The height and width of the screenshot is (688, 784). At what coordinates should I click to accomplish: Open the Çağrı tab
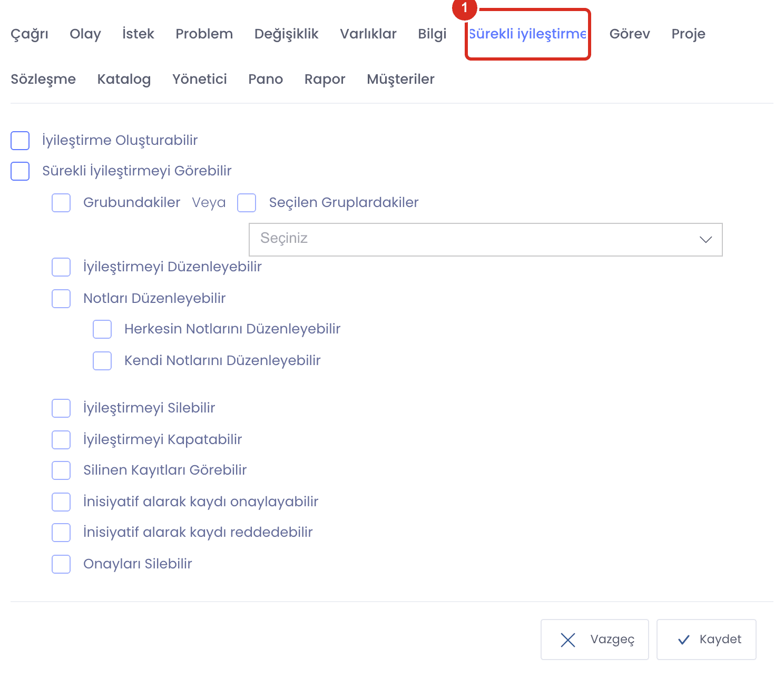tap(30, 34)
